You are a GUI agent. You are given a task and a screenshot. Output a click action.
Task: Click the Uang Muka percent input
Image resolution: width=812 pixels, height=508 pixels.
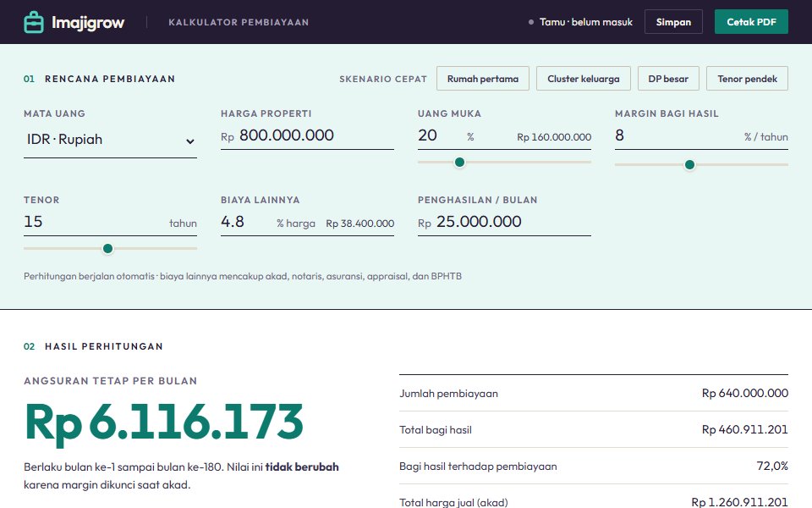pos(439,135)
